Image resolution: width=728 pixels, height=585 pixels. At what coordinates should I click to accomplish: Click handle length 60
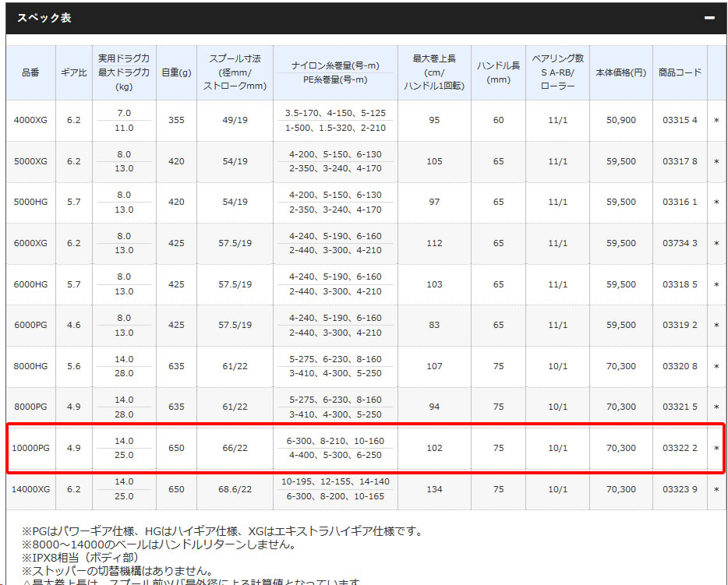[498, 120]
